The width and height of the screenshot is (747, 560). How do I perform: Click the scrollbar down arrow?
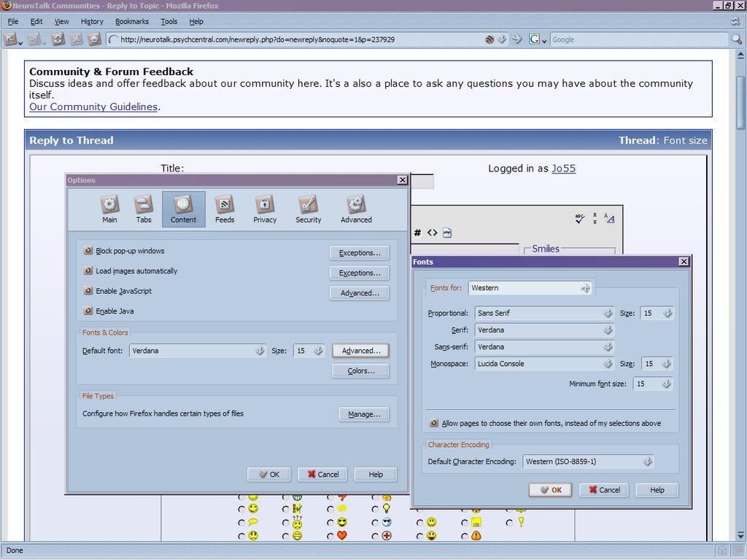coord(740,535)
